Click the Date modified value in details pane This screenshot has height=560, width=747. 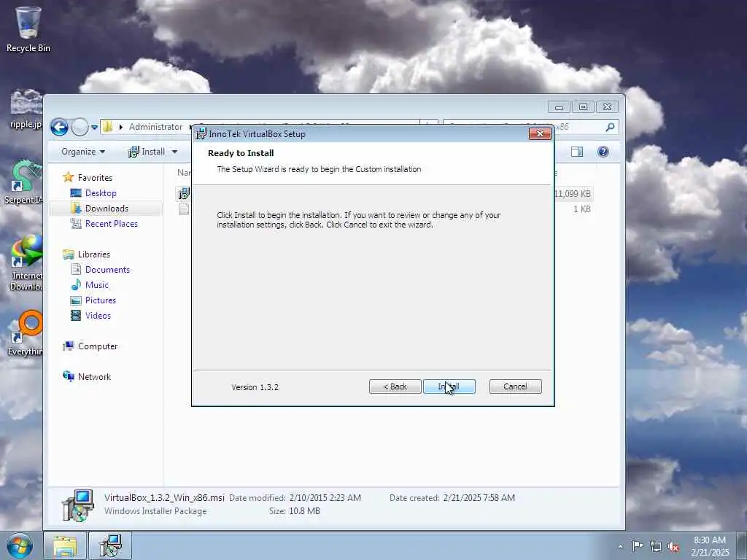pyautogui.click(x=325, y=497)
